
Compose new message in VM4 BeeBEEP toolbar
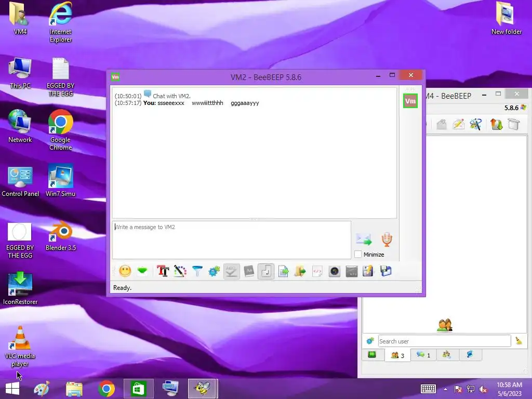point(459,124)
